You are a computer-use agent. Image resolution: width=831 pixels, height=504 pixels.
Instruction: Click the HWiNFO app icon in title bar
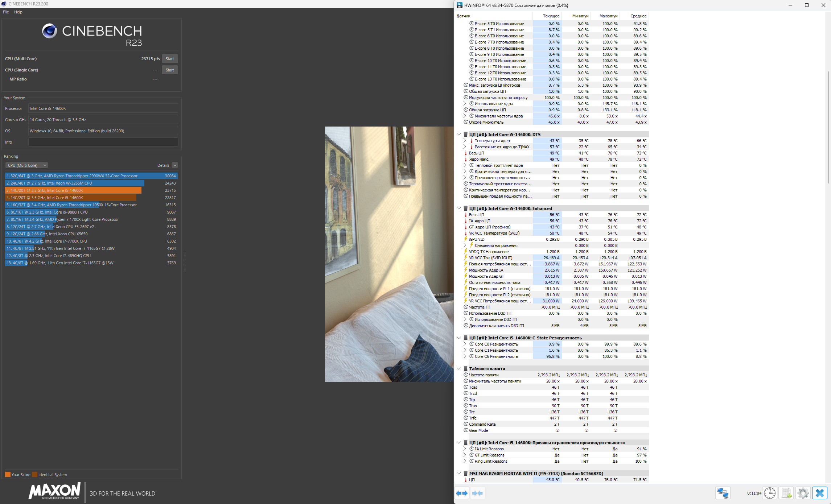460,5
